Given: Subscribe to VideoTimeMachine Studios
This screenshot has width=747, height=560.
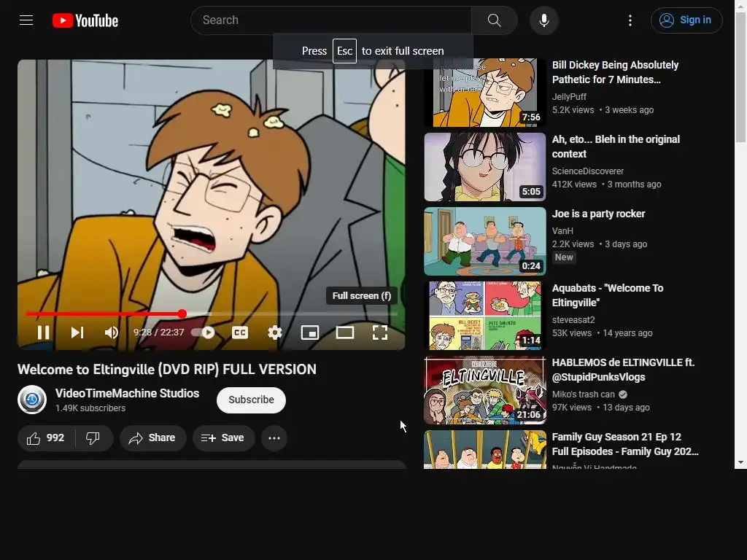Looking at the screenshot, I should [251, 400].
